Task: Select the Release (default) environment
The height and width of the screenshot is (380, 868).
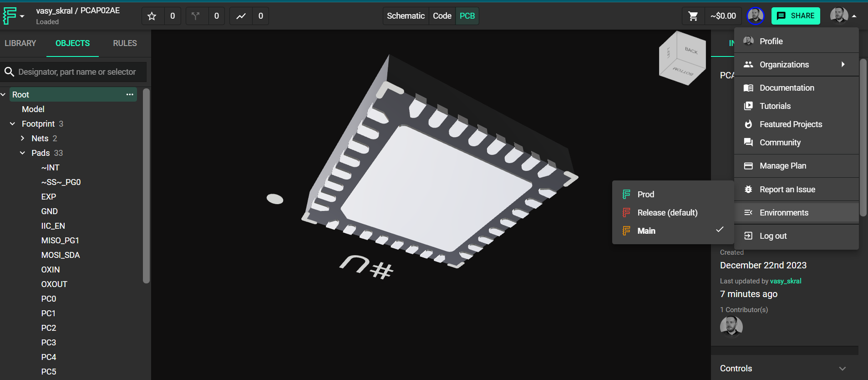Action: click(673, 212)
